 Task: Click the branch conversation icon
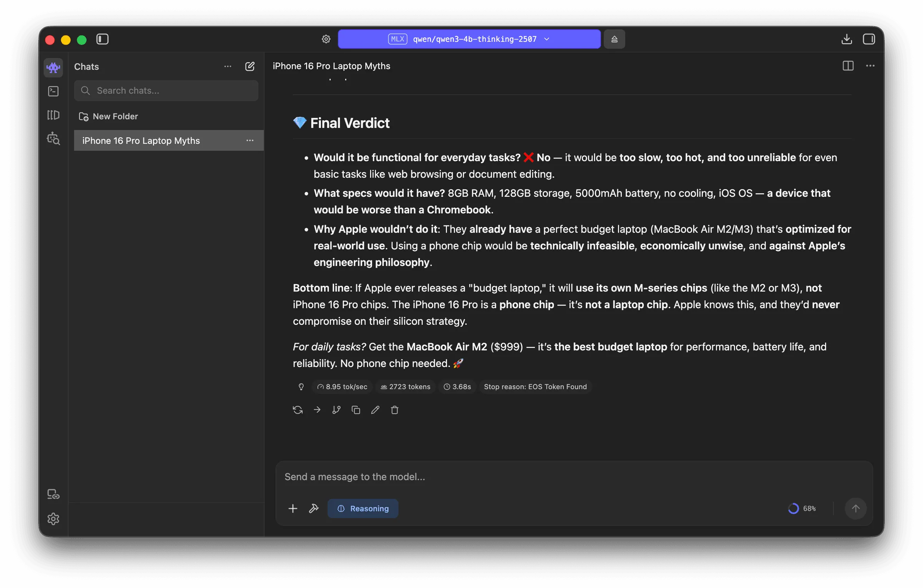(x=336, y=410)
